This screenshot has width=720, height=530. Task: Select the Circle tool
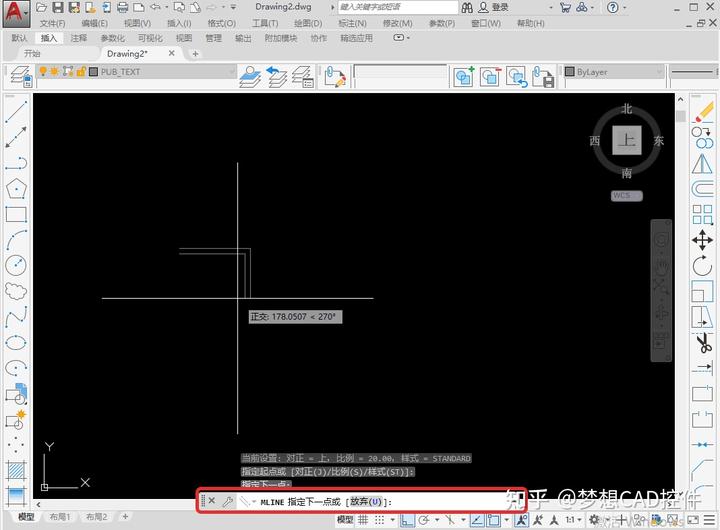[16, 265]
